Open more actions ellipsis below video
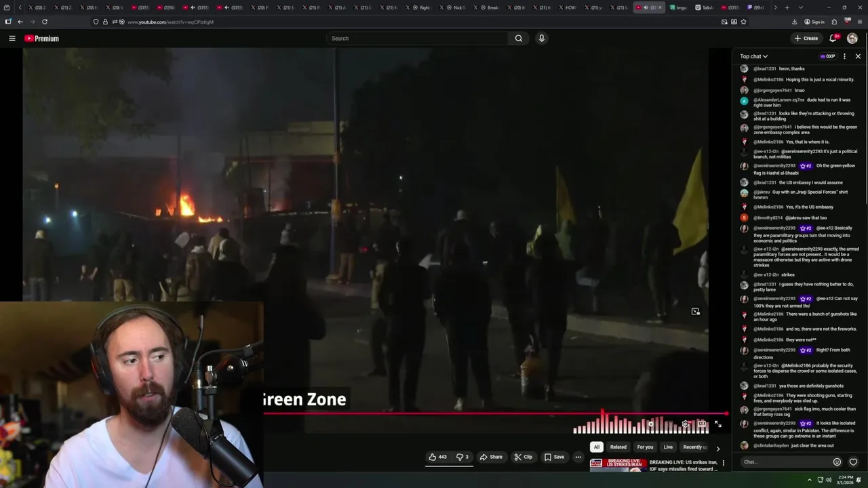Screen dimensions: 868x488 point(578,457)
